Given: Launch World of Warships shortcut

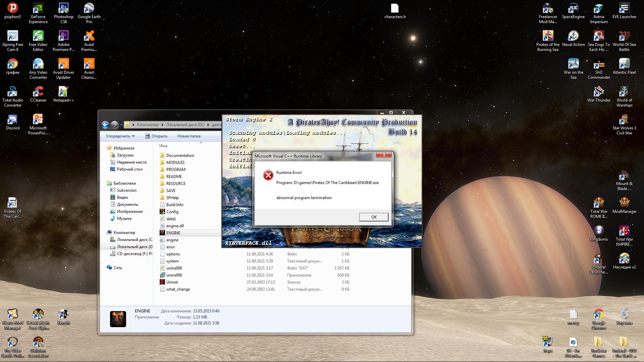Looking at the screenshot, I should 624,97.
